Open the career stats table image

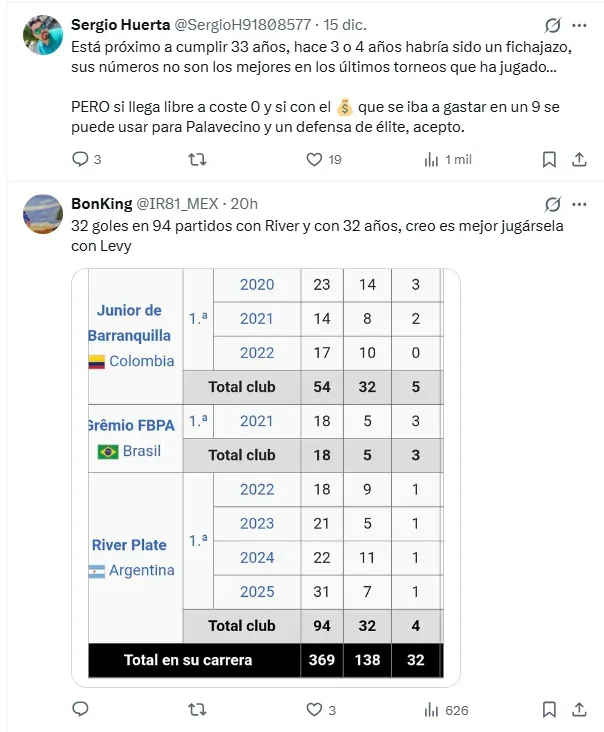pyautogui.click(x=266, y=477)
